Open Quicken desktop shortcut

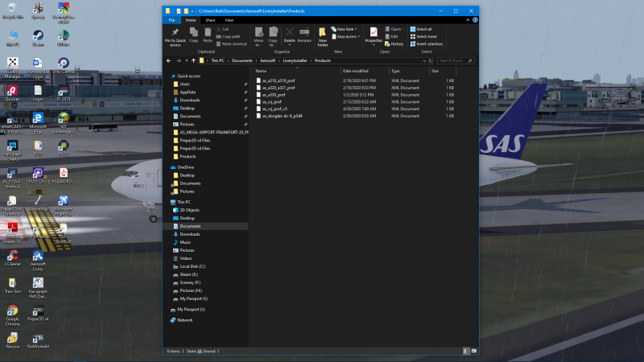(12, 93)
